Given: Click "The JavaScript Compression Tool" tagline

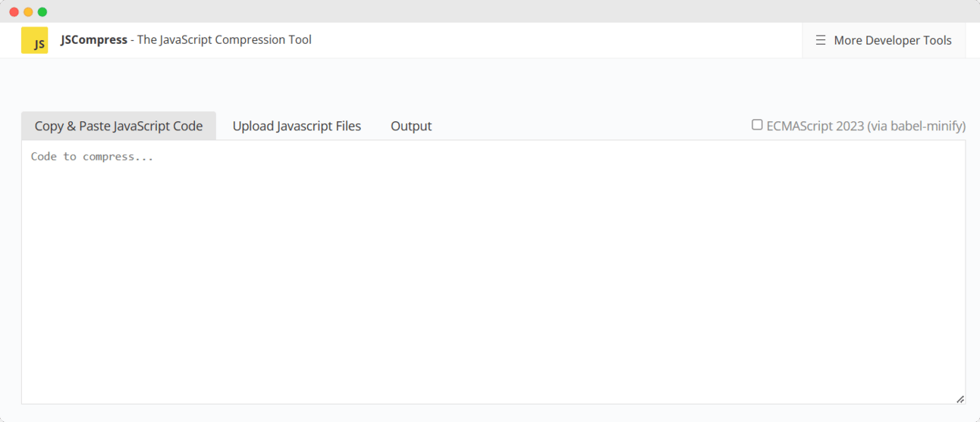Looking at the screenshot, I should pos(224,39).
